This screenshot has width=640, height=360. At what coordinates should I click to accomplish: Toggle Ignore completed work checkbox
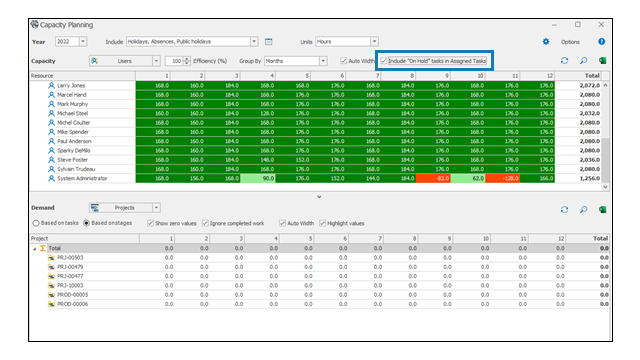point(205,223)
